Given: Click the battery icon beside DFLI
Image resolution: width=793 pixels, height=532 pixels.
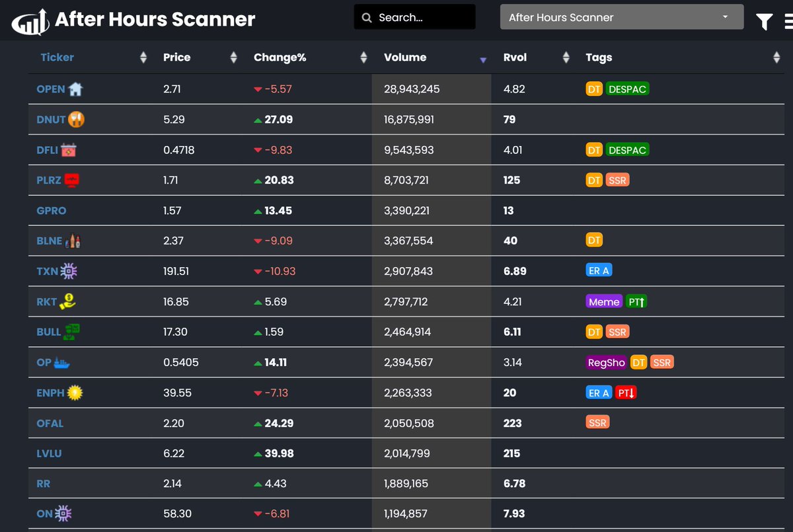Looking at the screenshot, I should 69,150.
